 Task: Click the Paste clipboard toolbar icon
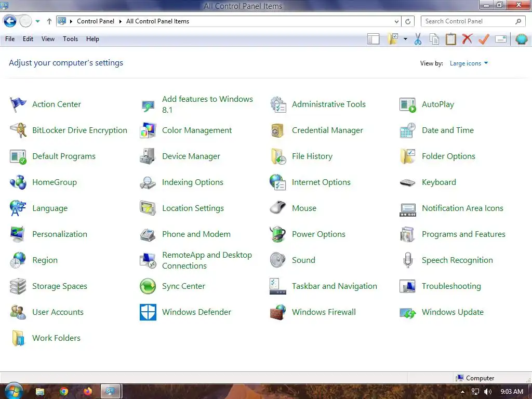[x=450, y=39]
